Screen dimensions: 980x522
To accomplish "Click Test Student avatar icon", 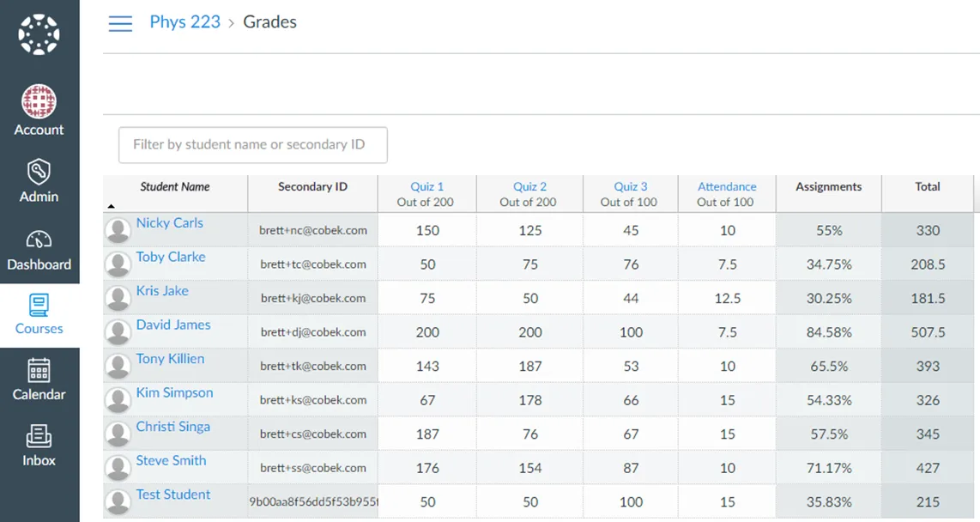I will pyautogui.click(x=118, y=501).
